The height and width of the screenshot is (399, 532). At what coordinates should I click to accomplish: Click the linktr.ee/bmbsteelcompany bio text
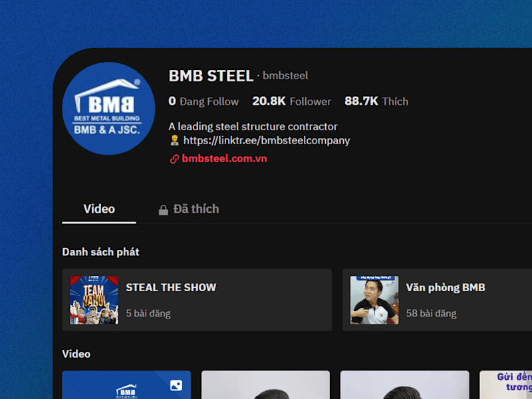click(x=267, y=140)
